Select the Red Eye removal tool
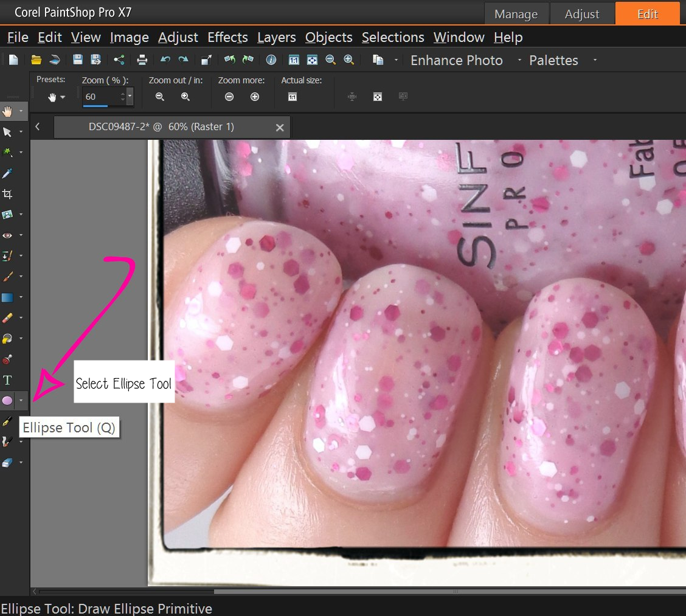The height and width of the screenshot is (616, 686). [x=9, y=235]
